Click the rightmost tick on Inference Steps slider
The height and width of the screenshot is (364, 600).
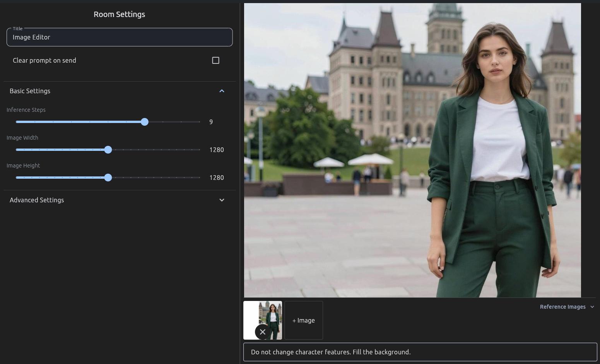(200, 122)
